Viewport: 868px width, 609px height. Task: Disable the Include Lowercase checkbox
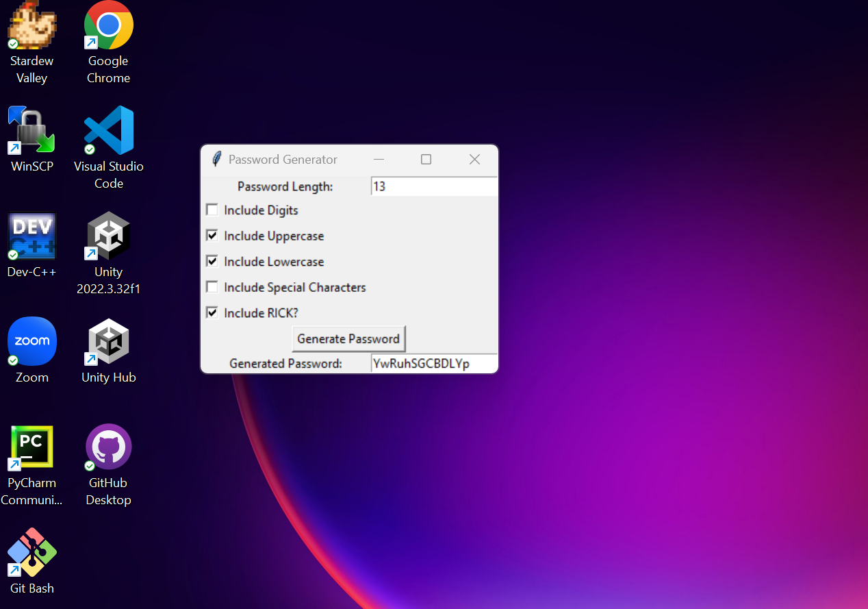[x=212, y=261]
